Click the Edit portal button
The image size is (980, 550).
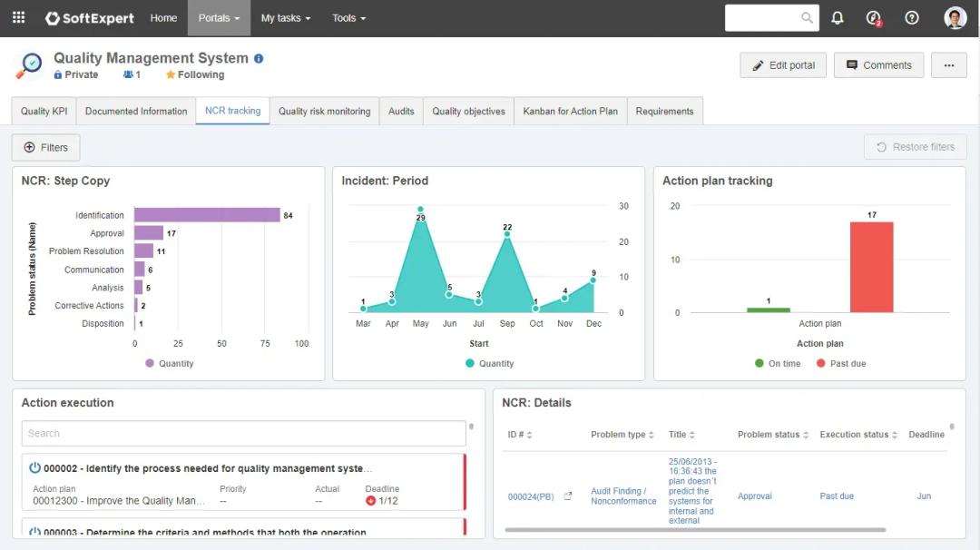coord(783,65)
